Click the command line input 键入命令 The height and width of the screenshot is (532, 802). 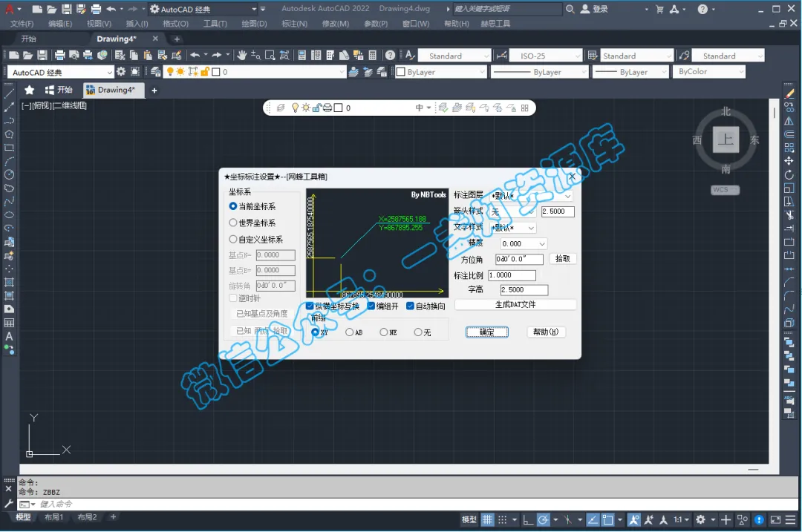click(x=409, y=504)
